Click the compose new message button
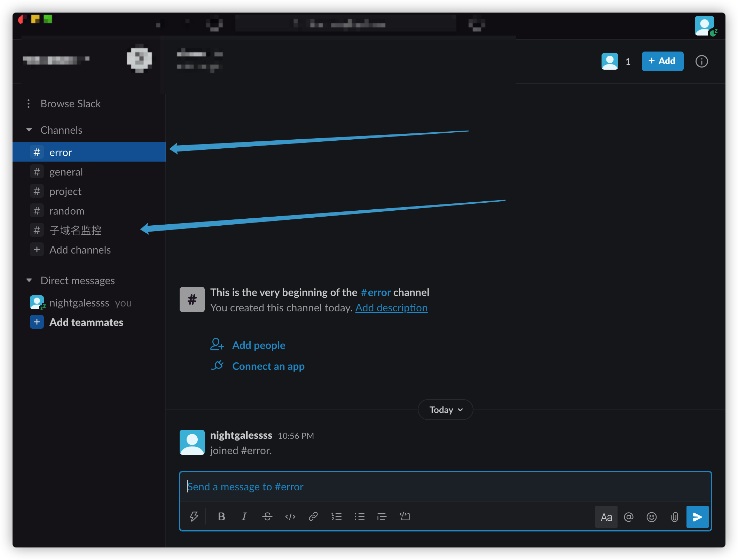 point(139,58)
